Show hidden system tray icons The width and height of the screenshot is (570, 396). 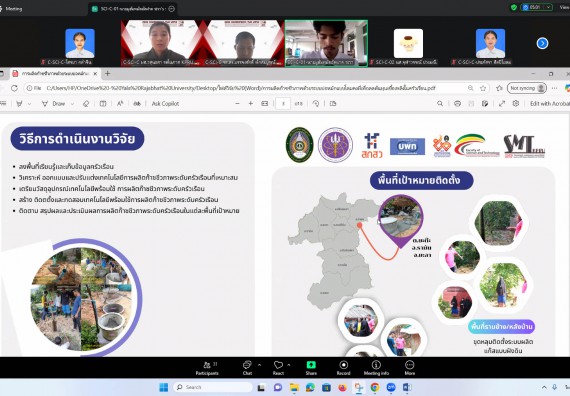(x=544, y=387)
